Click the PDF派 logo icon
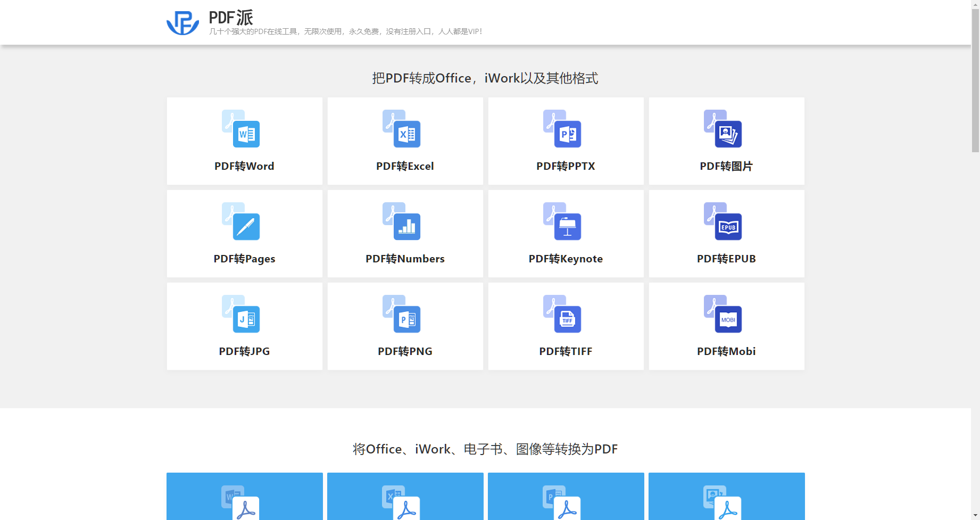Screen dimensions: 980x520 (x=182, y=23)
